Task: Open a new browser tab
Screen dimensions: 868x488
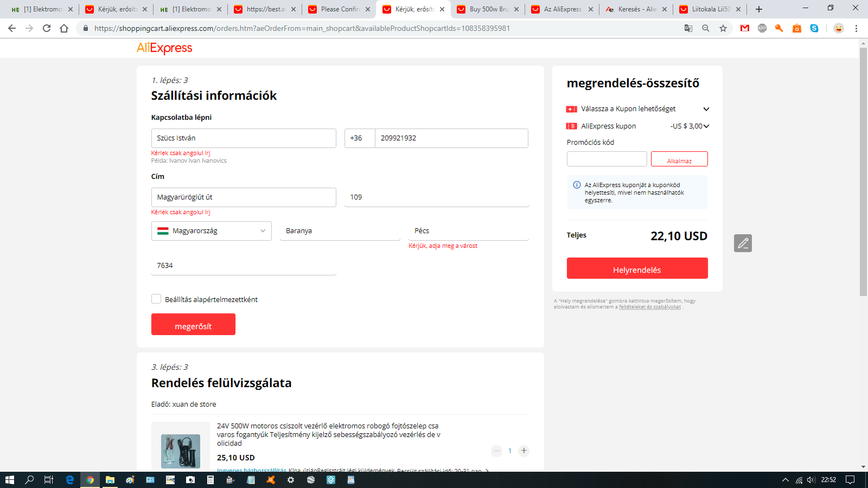Action: [x=759, y=9]
